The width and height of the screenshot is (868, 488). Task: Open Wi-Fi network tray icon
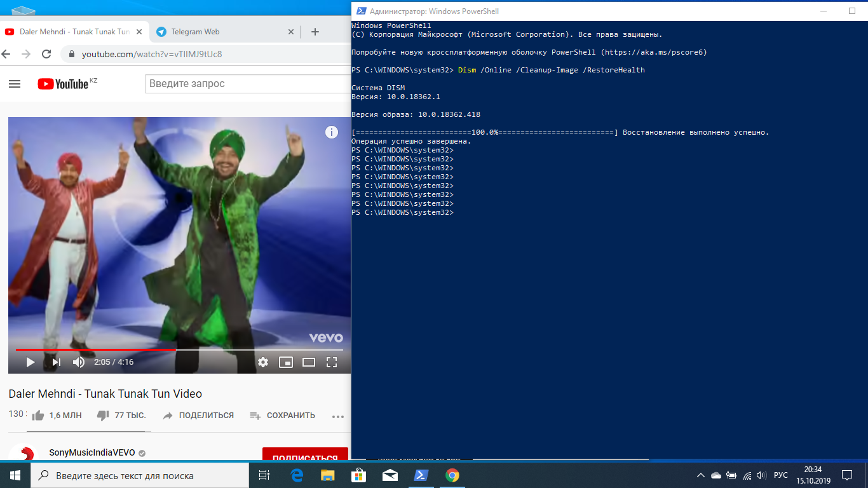point(747,475)
